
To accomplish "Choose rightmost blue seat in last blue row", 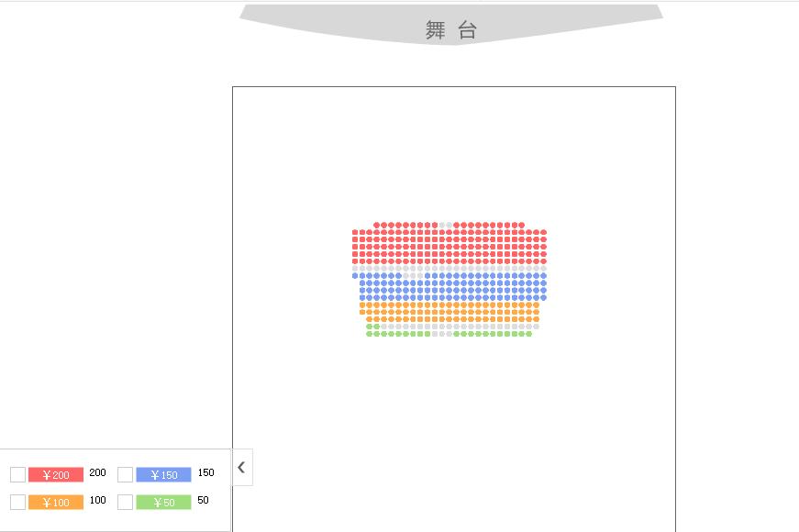I will [x=543, y=297].
